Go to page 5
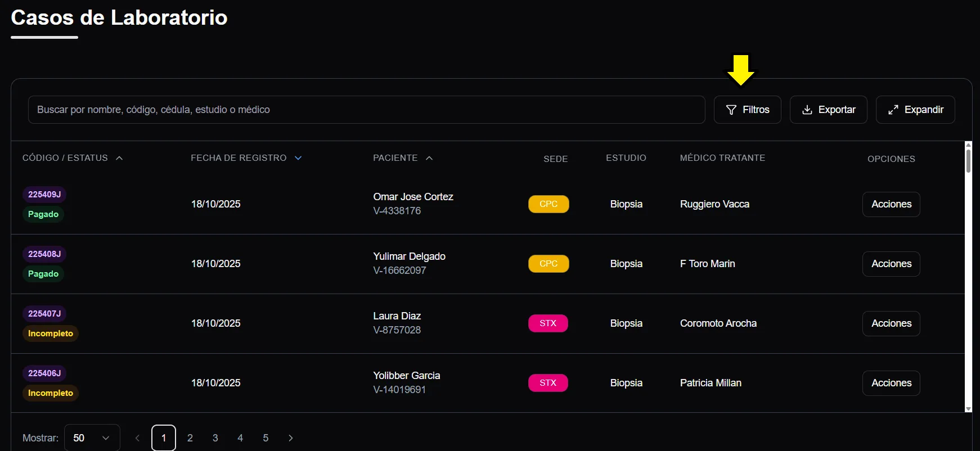980x451 pixels. 266,438
